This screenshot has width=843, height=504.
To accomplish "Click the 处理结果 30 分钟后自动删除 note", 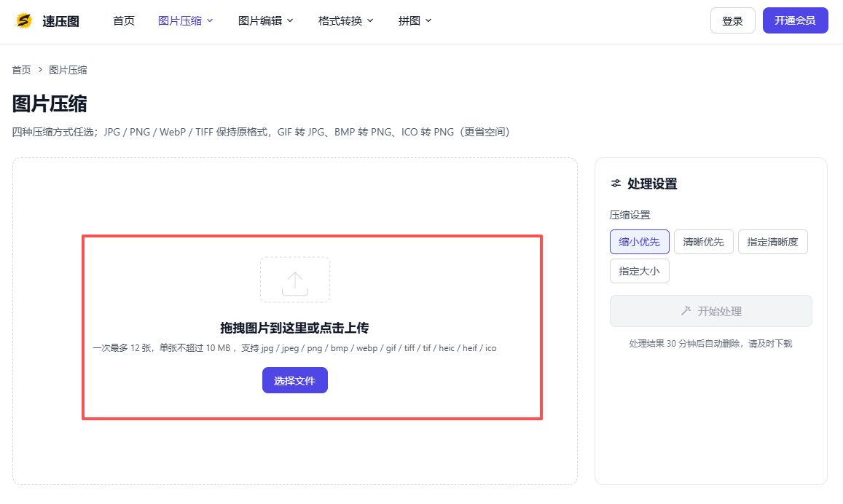I will point(710,343).
